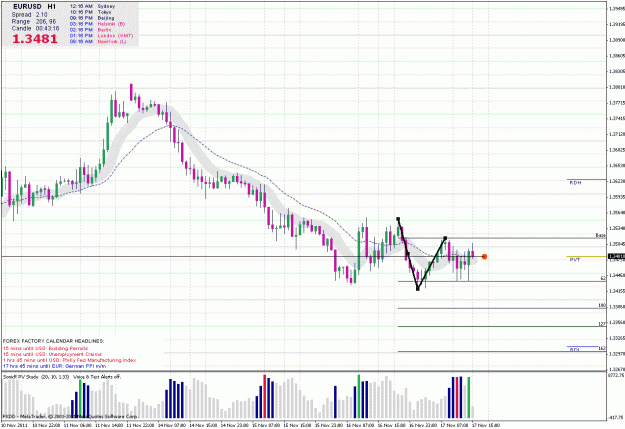Image resolution: width=625 pixels, height=429 pixels.
Task: Select the Beijing clock row
Action: pyautogui.click(x=92, y=18)
